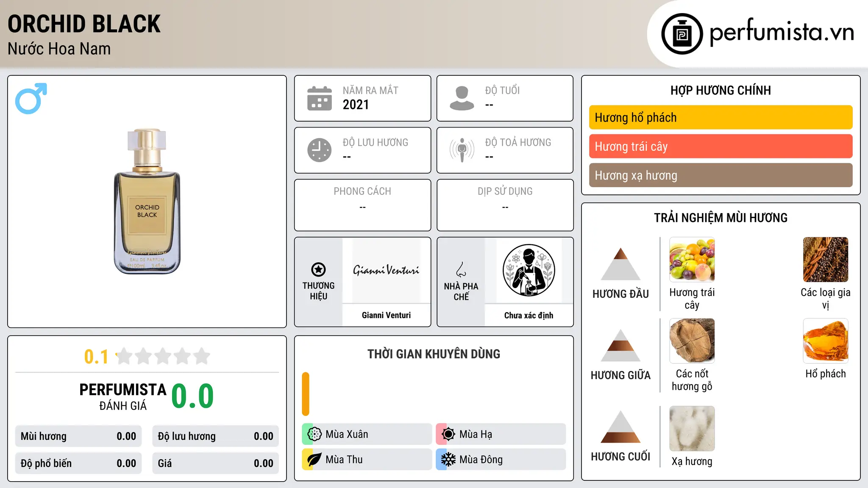Screen dimensions: 868x488
Task: Click the green 0.0 Perfumista score
Action: tap(192, 396)
